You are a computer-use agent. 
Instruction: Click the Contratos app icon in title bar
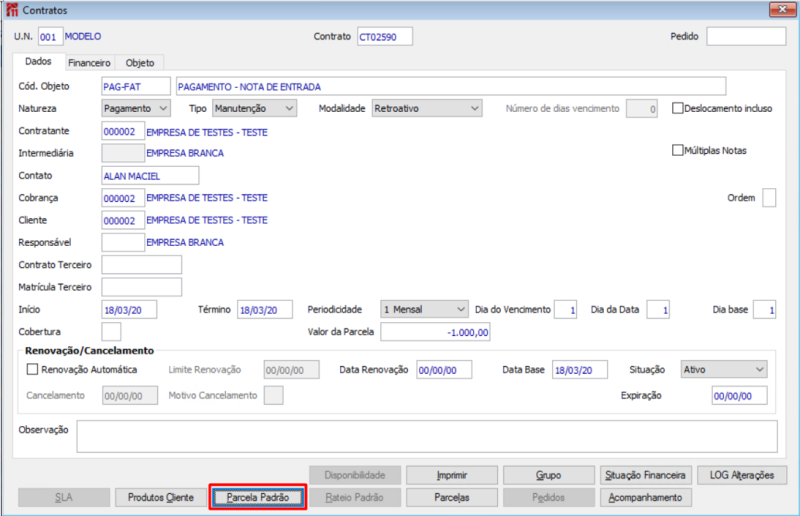(12, 10)
